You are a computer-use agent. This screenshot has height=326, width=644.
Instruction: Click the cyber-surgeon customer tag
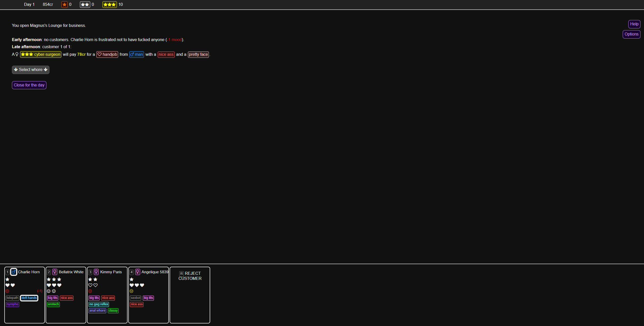pyautogui.click(x=41, y=55)
